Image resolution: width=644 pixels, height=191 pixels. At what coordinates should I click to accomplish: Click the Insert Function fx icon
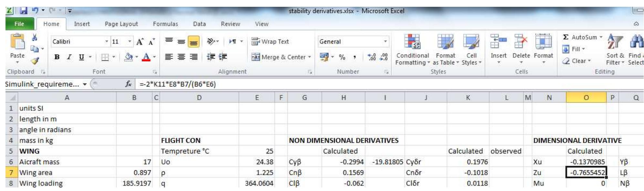click(128, 84)
